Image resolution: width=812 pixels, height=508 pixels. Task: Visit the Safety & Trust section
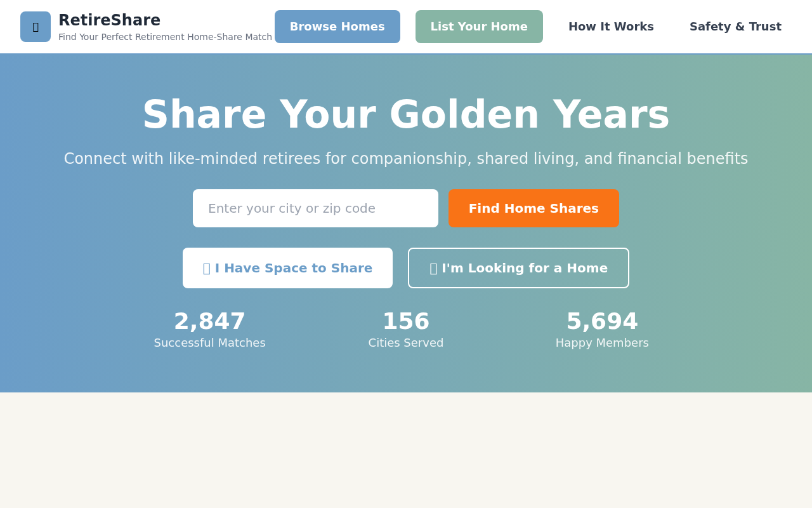pyautogui.click(x=735, y=25)
